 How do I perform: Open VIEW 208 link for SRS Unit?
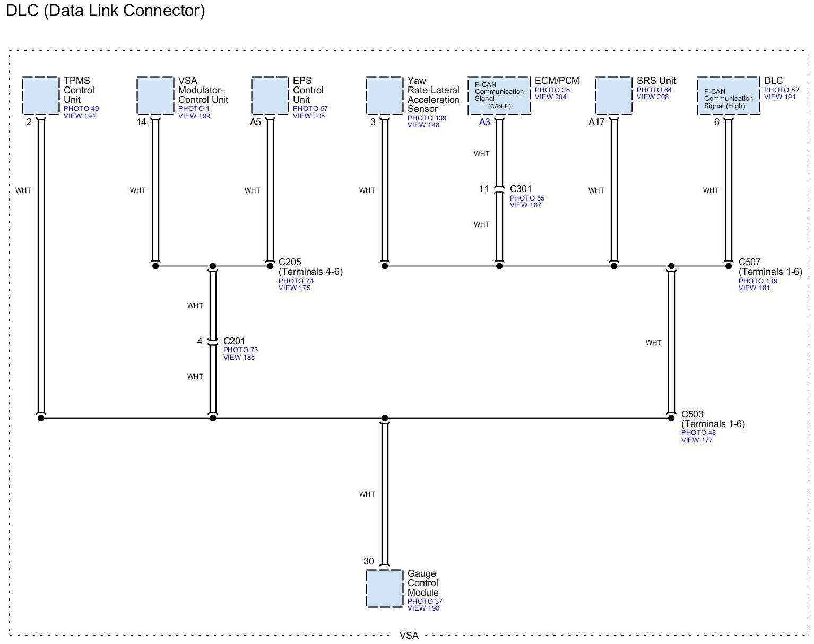click(x=652, y=97)
